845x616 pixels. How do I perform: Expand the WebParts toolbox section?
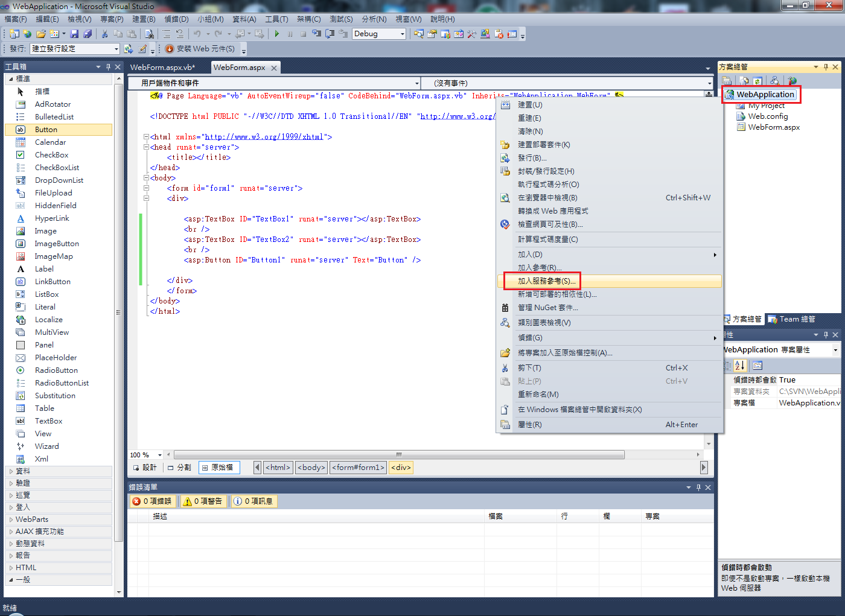pos(59,519)
